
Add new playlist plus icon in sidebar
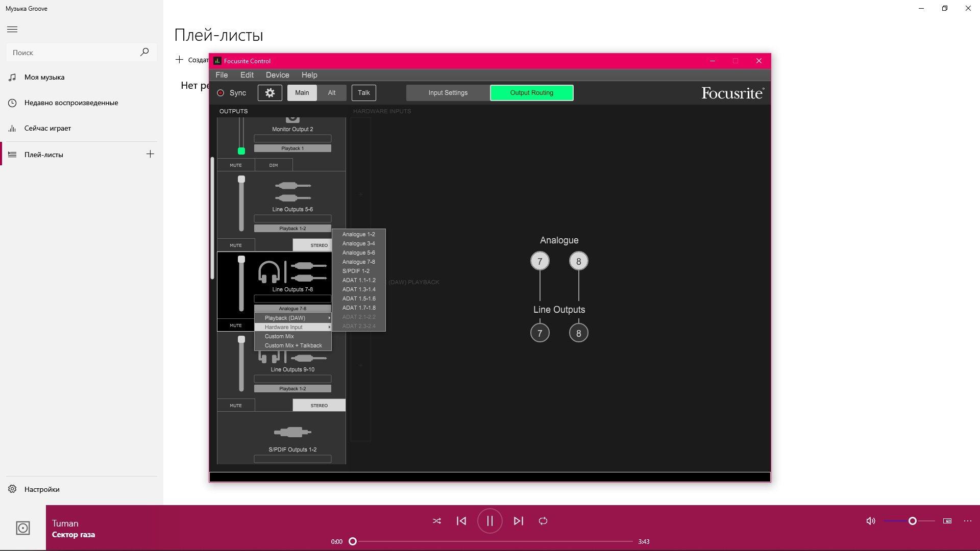(x=150, y=154)
